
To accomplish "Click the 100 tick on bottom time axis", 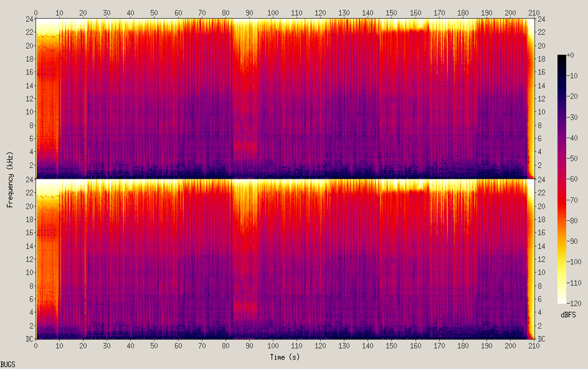I will pos(273,345).
